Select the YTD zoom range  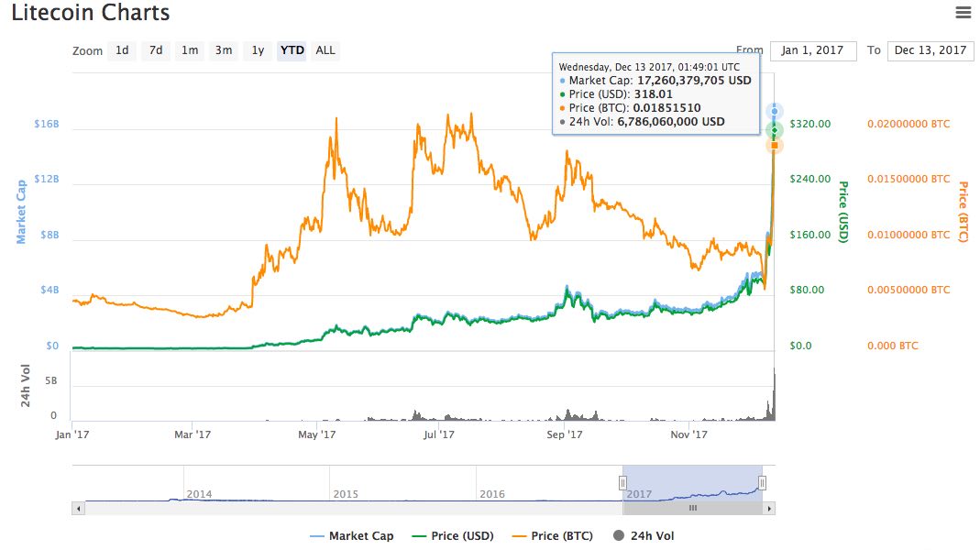tap(292, 50)
